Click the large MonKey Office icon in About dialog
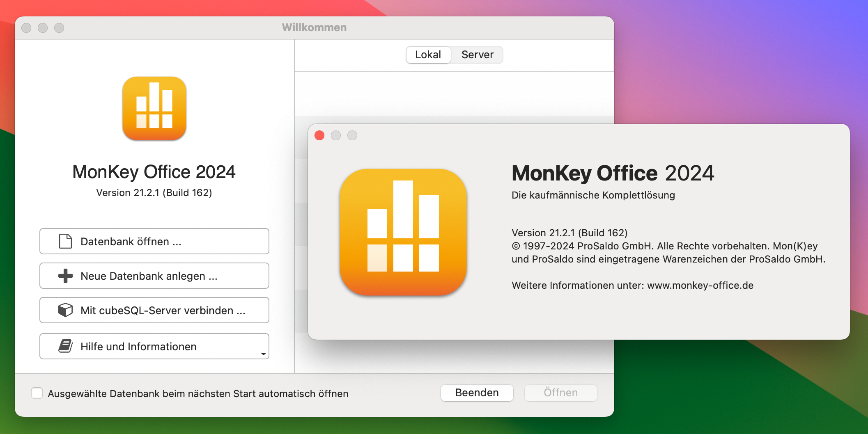 tap(403, 232)
